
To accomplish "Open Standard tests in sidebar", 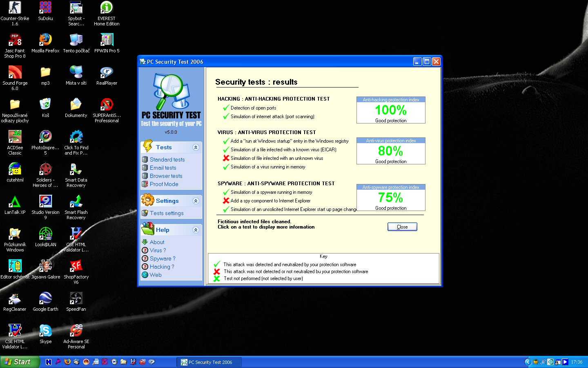I will (x=167, y=159).
